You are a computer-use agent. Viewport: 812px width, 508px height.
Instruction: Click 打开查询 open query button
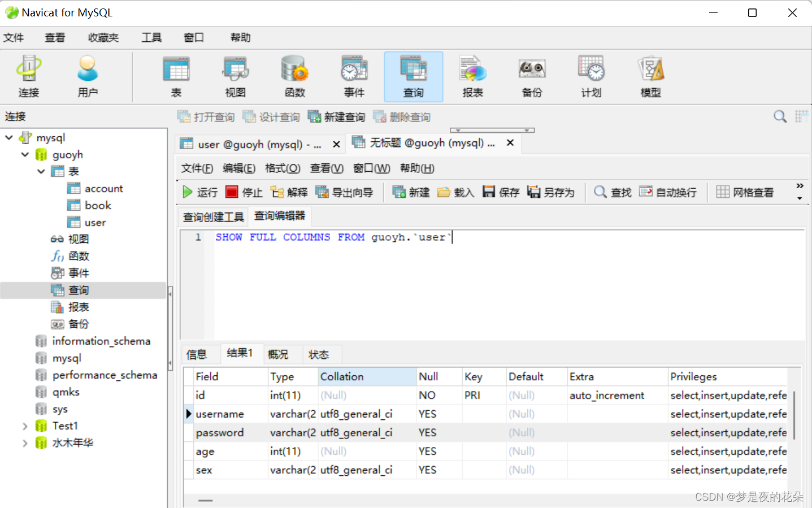coord(206,117)
